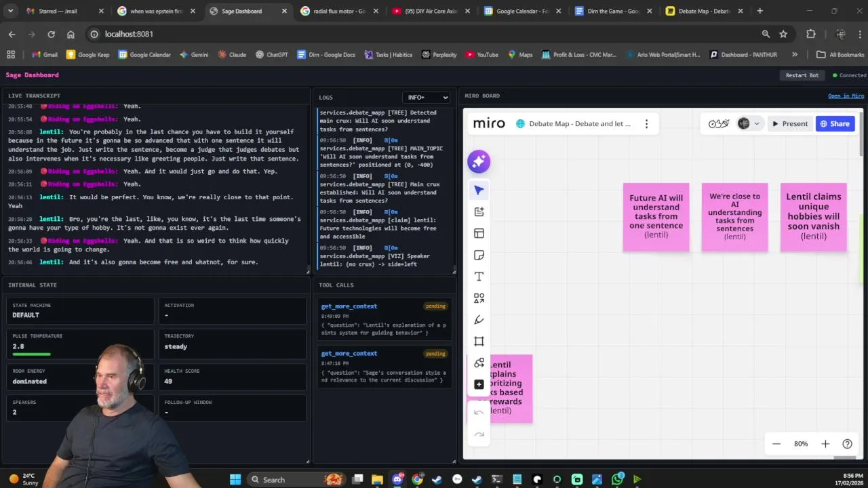Screen dimensions: 868x488
Task: Click Miro 80% zoom level value
Action: (801, 444)
